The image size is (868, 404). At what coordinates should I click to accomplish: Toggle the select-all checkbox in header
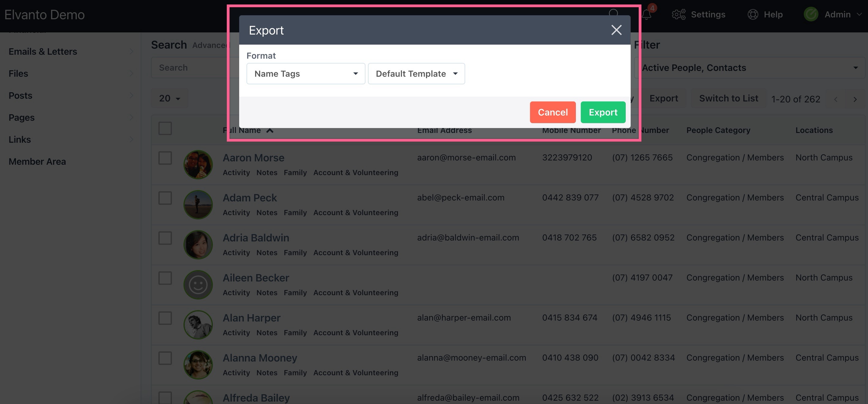click(165, 128)
